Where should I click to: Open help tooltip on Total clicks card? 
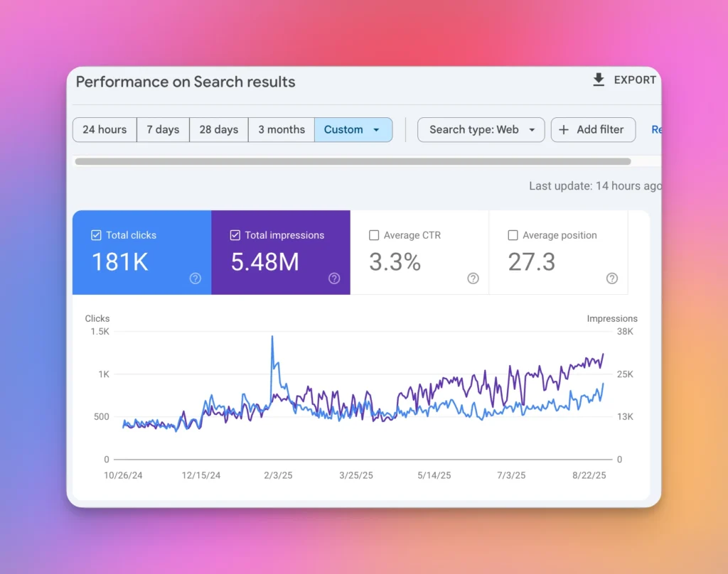coord(196,278)
